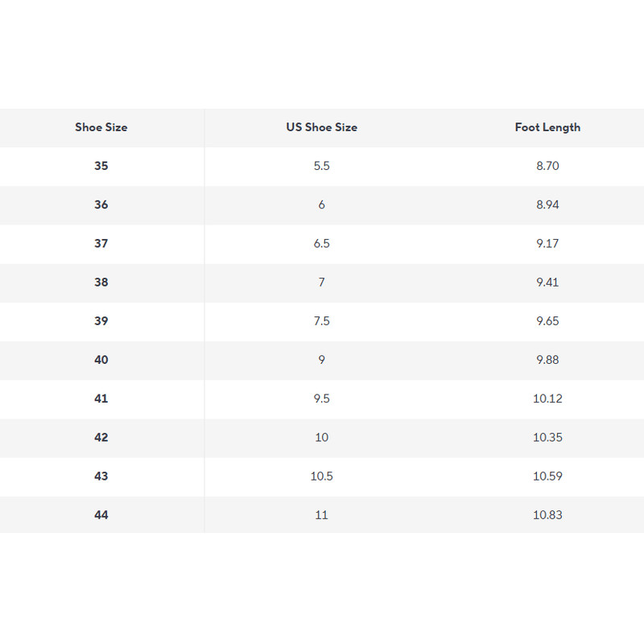
Task: Click foot length value 9.41
Action: (547, 283)
